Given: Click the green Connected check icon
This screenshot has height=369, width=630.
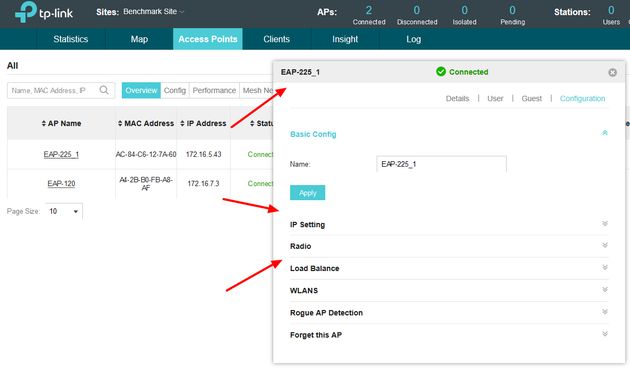Looking at the screenshot, I should pos(441,72).
